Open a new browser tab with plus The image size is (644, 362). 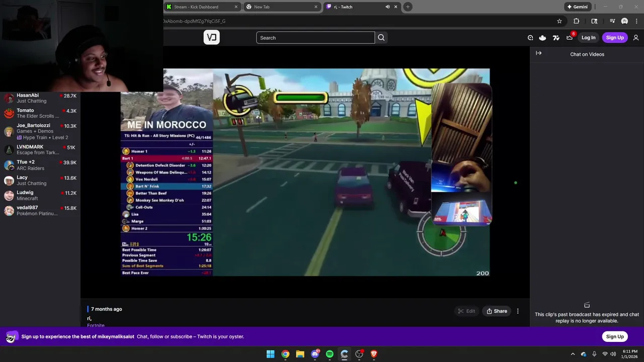click(x=408, y=7)
